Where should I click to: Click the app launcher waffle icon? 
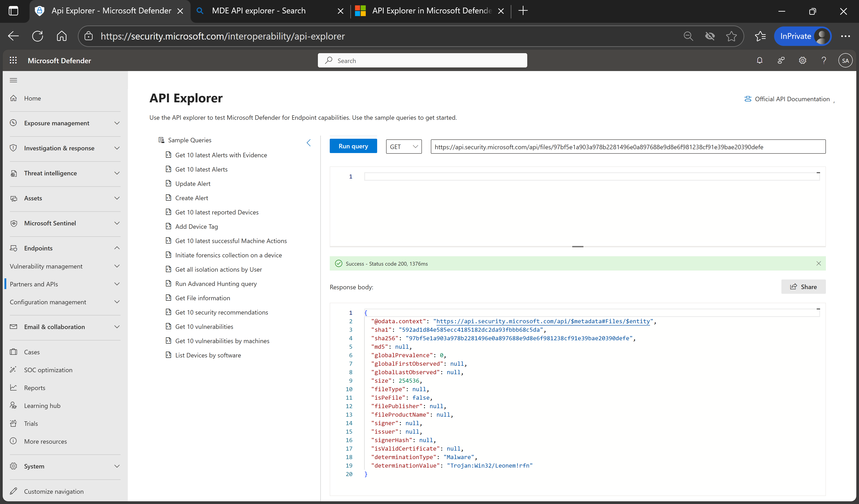(x=13, y=60)
